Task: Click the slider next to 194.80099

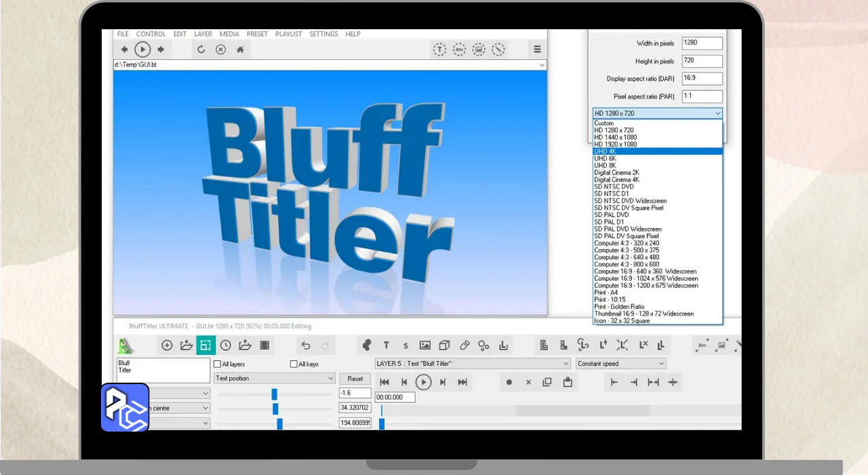Action: [274, 423]
